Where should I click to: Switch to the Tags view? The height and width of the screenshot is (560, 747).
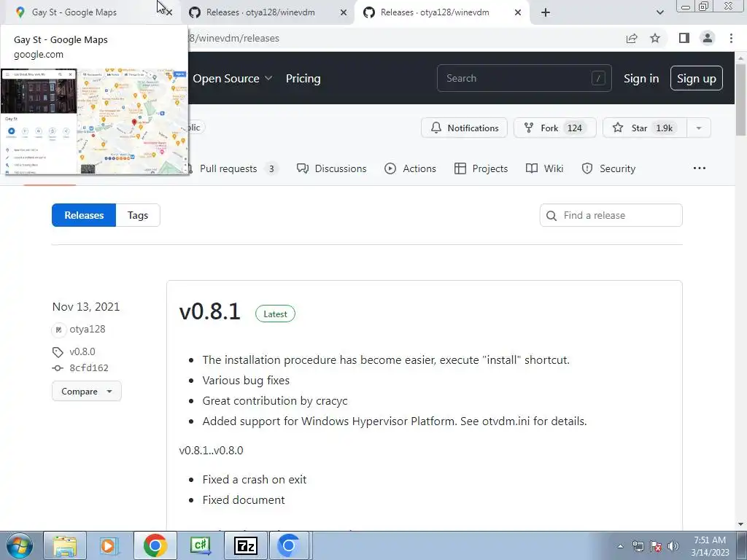(138, 215)
